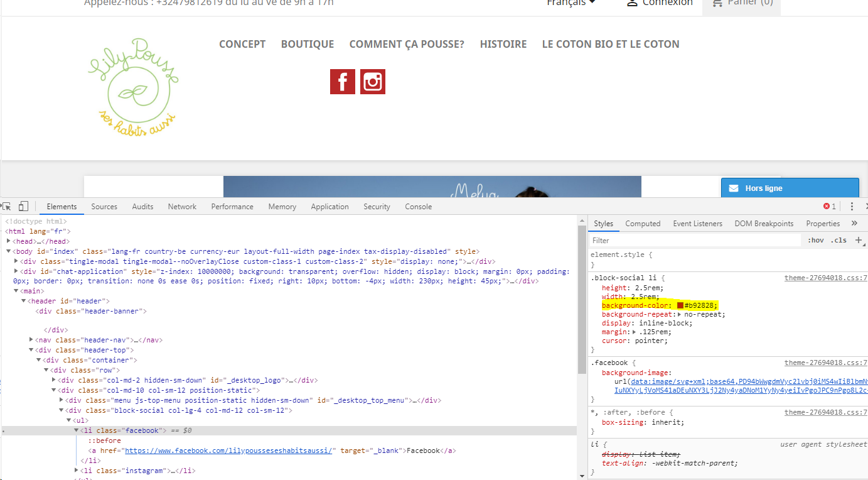Show more Styles pane tabs chevron

pos(854,223)
